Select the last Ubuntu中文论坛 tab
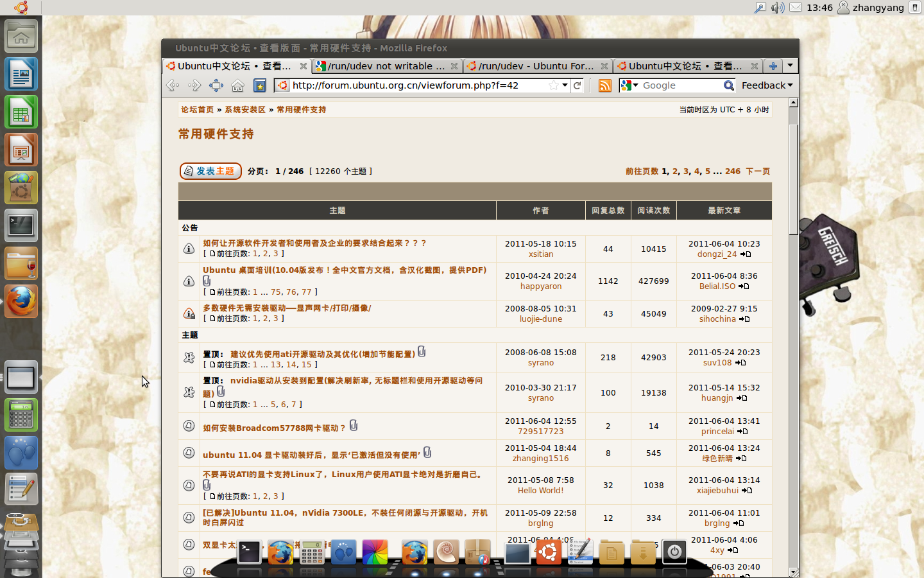 pos(687,66)
